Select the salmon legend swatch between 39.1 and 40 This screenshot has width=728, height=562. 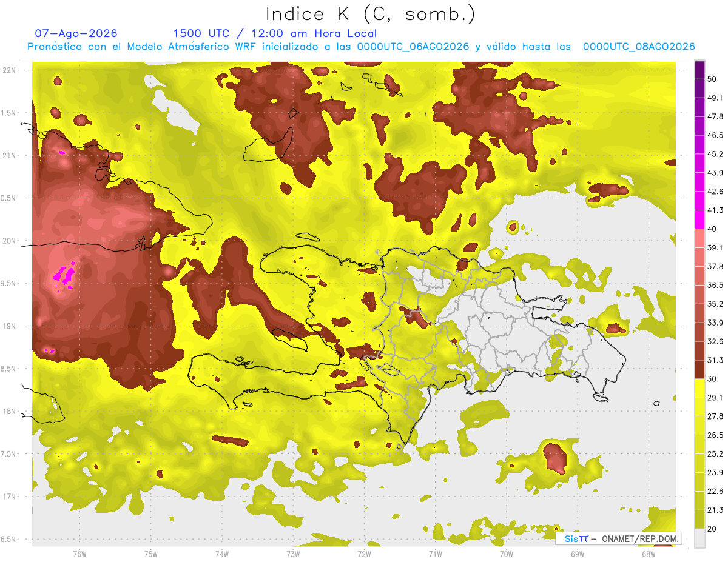[699, 239]
